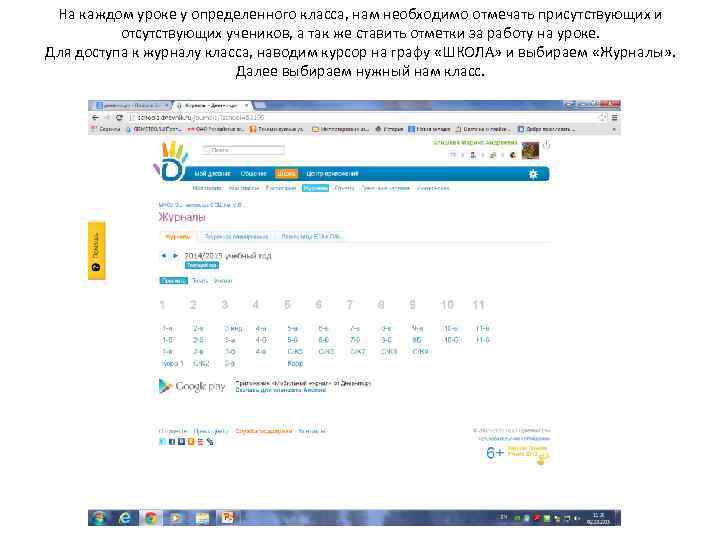The height and width of the screenshot is (540, 720).
Task: Open the «Корр» journal under grade 5
Action: pyautogui.click(x=295, y=363)
